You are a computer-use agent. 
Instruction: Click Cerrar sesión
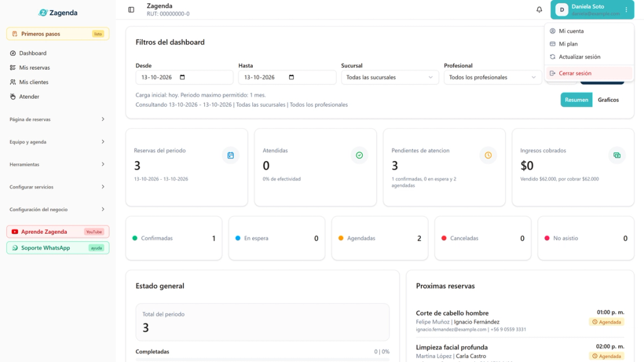click(589, 73)
